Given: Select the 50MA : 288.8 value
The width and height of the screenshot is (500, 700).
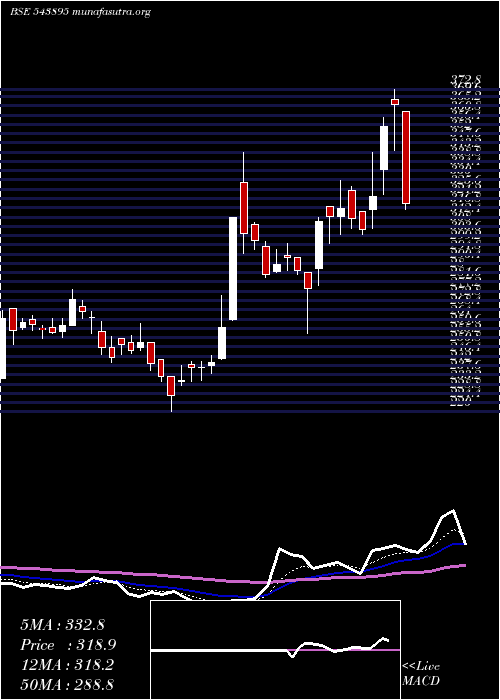Looking at the screenshot, I should coord(67,684).
